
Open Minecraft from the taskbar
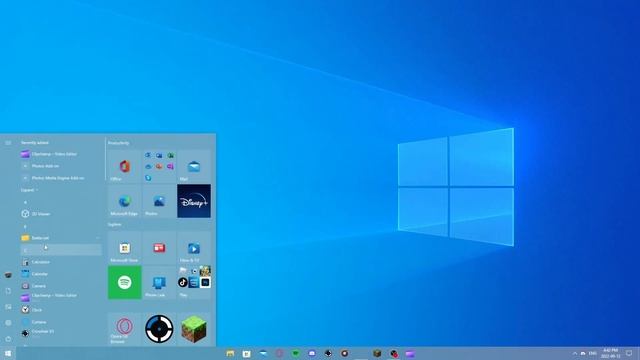[x=377, y=353]
